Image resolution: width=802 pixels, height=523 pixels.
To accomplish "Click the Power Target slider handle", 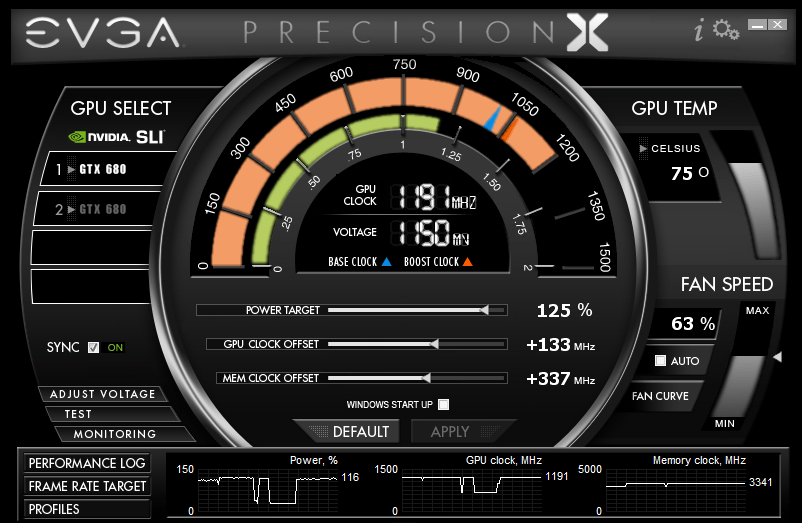I will tap(484, 310).
